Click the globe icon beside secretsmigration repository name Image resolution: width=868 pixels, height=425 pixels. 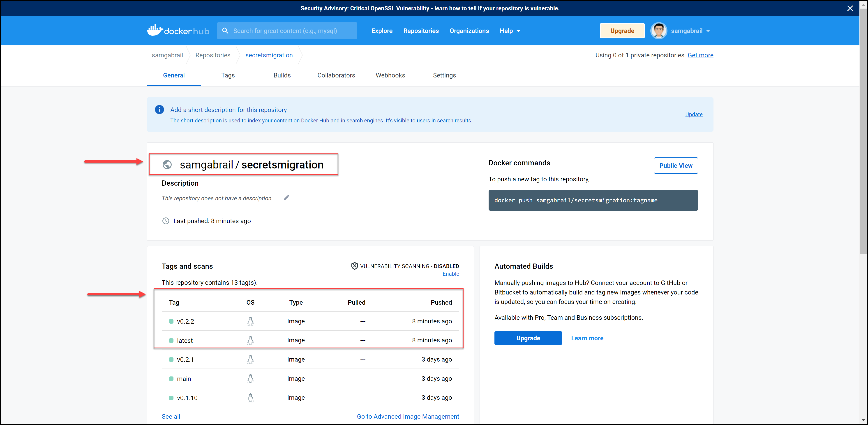point(167,165)
